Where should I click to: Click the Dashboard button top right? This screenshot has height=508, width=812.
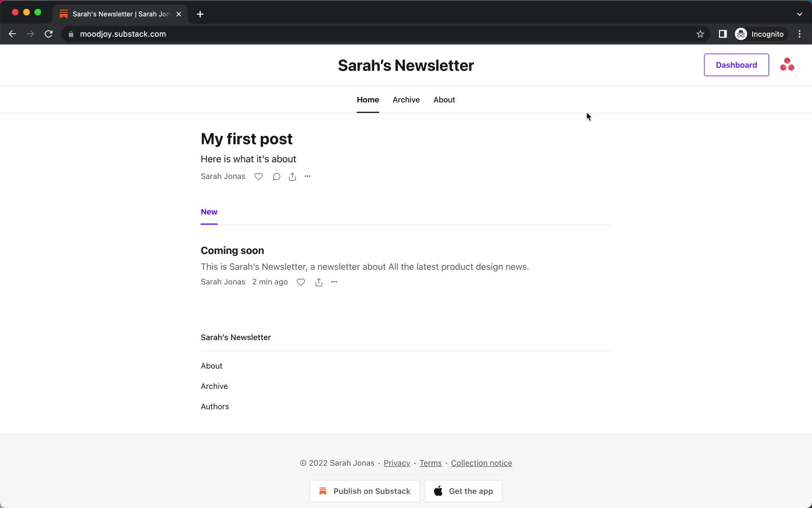point(737,65)
